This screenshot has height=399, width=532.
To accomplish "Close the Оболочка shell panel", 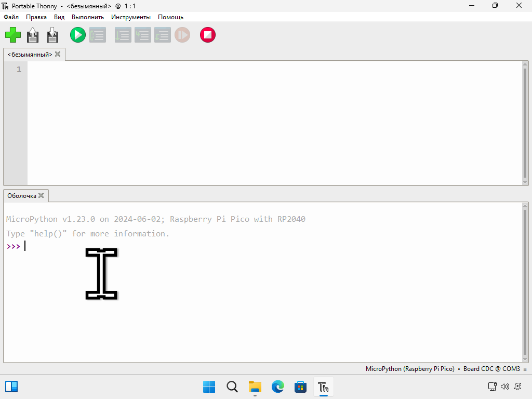I will 41,195.
